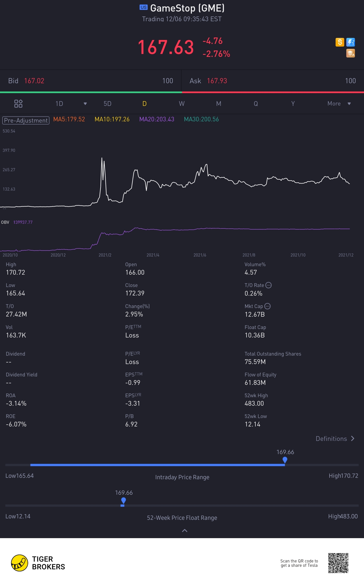Tap the orange stacked coins icon
Screen dimensions: 364x588
click(351, 53)
